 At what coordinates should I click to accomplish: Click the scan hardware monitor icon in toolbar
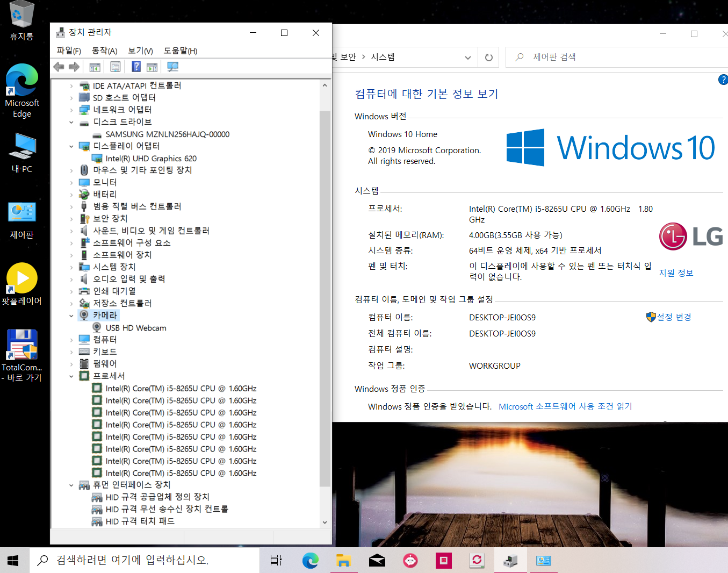point(172,67)
